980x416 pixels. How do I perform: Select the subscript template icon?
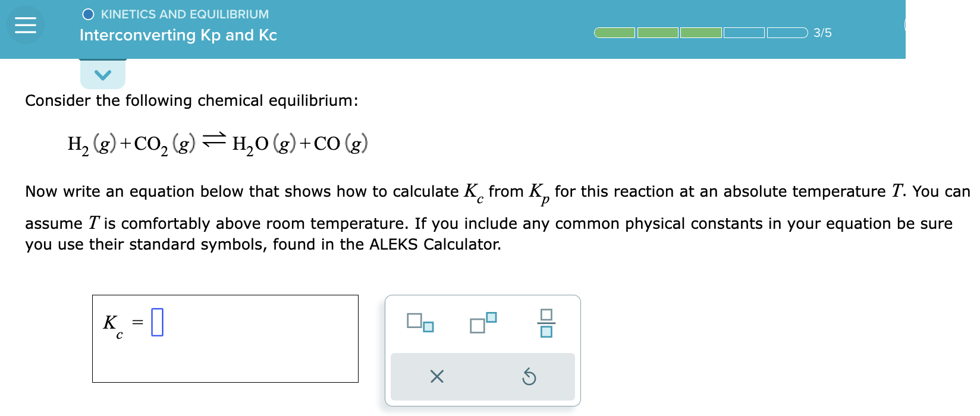(419, 323)
